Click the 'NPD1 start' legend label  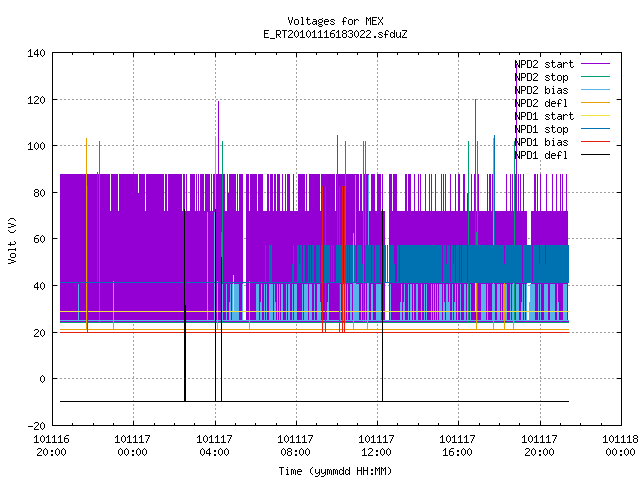click(544, 116)
